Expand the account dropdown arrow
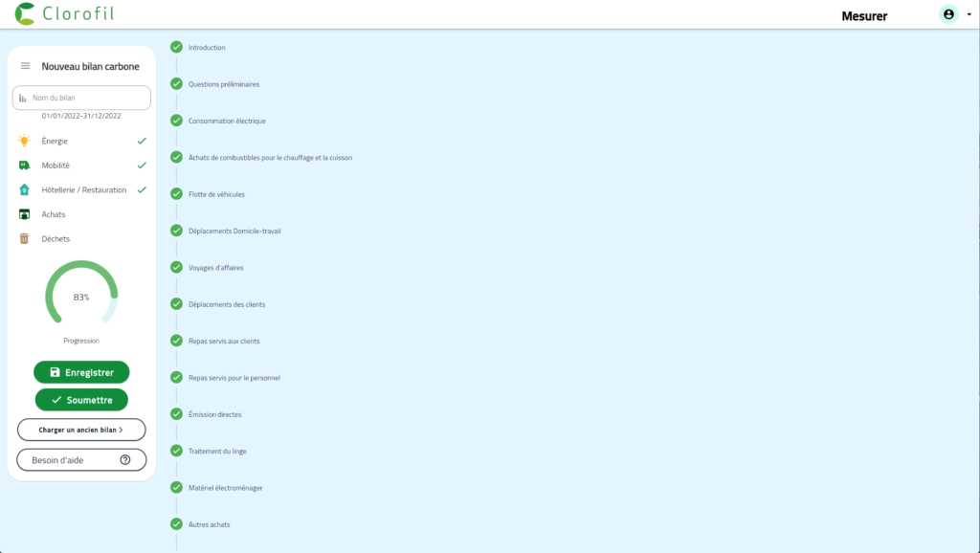This screenshot has width=980, height=553. click(969, 15)
